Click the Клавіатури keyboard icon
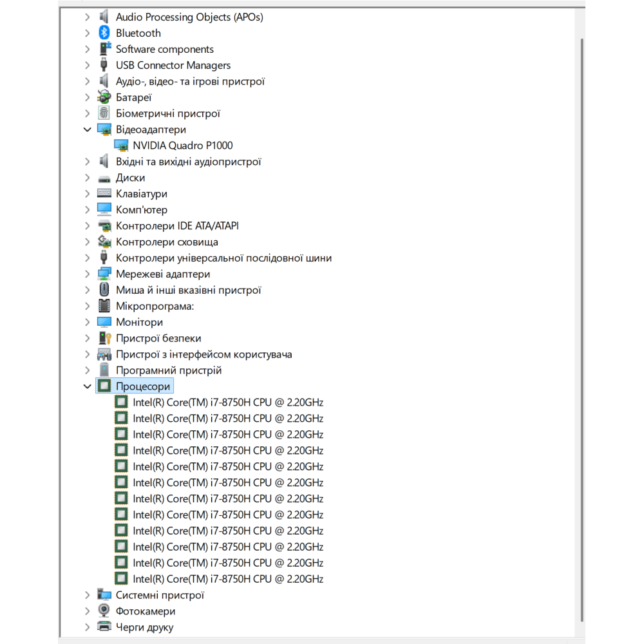The height and width of the screenshot is (644, 644). (x=104, y=194)
